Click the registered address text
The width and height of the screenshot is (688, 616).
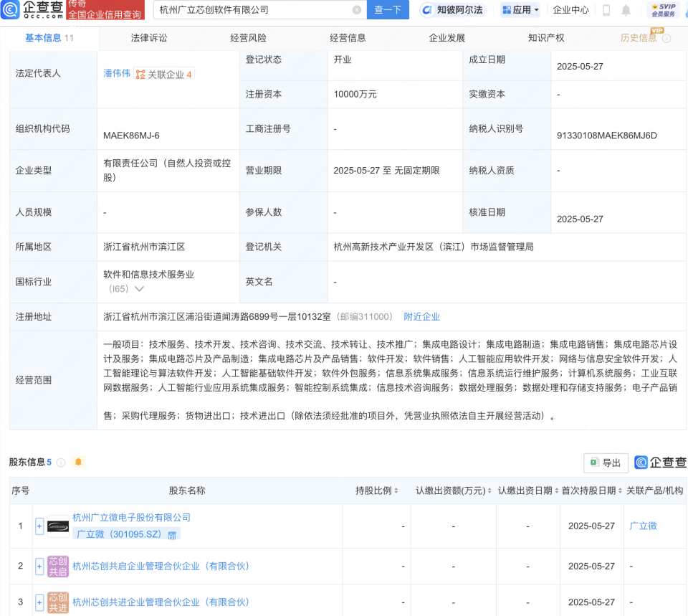[216, 316]
